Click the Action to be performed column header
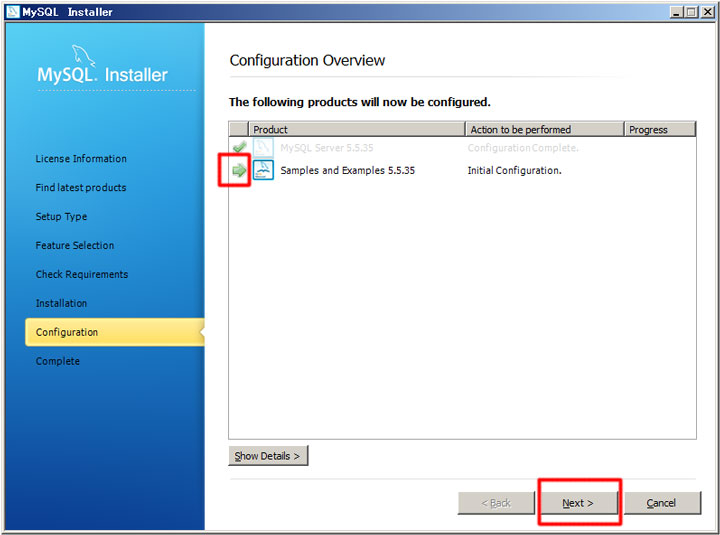The height and width of the screenshot is (535, 720). click(545, 130)
